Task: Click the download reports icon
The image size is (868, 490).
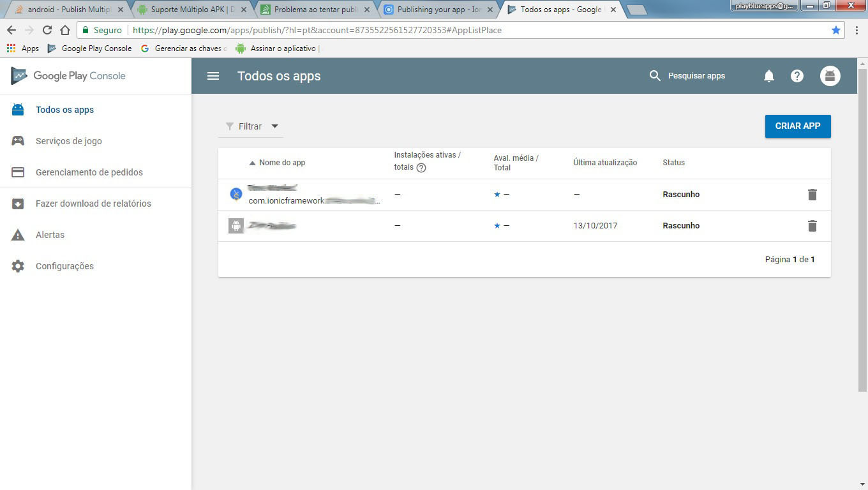Action: [18, 204]
